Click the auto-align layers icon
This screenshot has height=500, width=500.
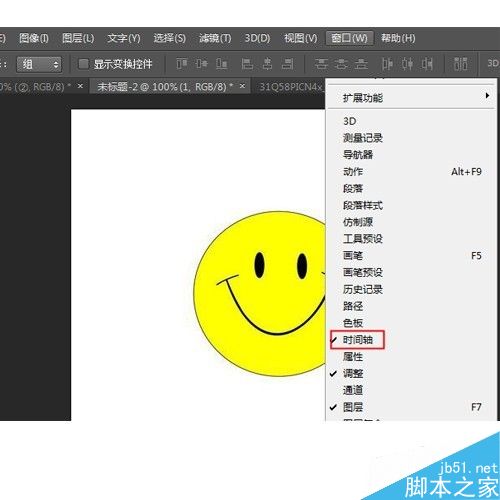461,63
